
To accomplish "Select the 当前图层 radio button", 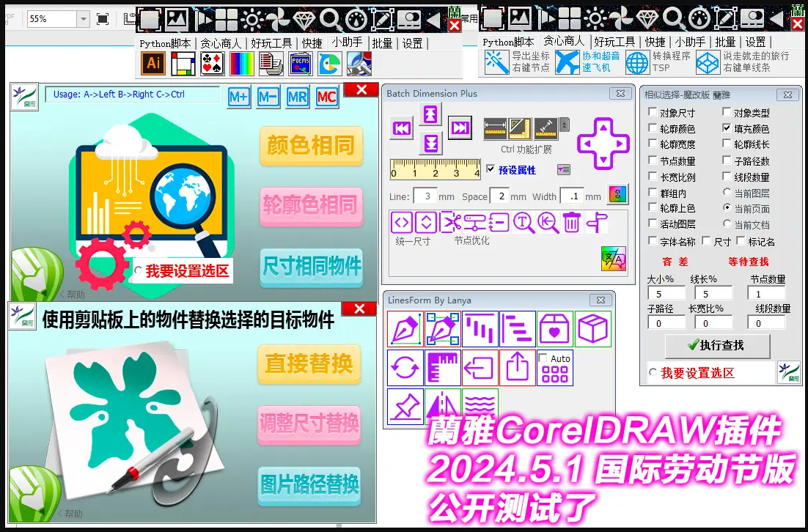I will 727,192.
